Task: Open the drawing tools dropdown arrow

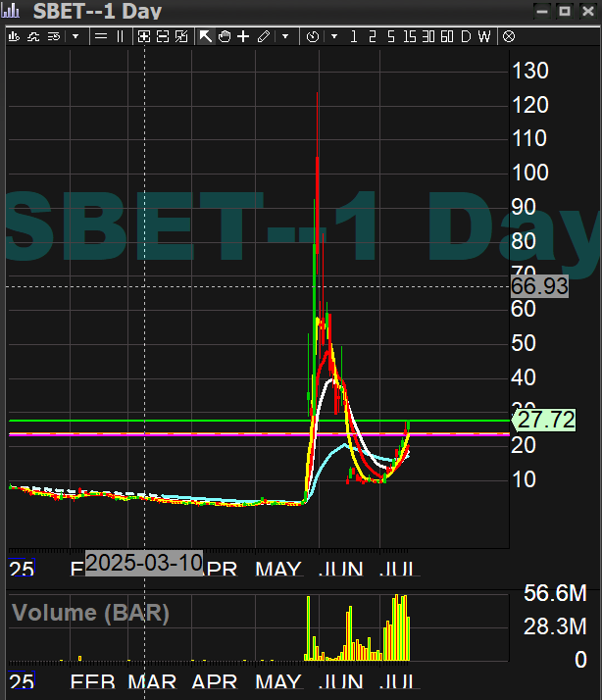Action: click(x=285, y=36)
